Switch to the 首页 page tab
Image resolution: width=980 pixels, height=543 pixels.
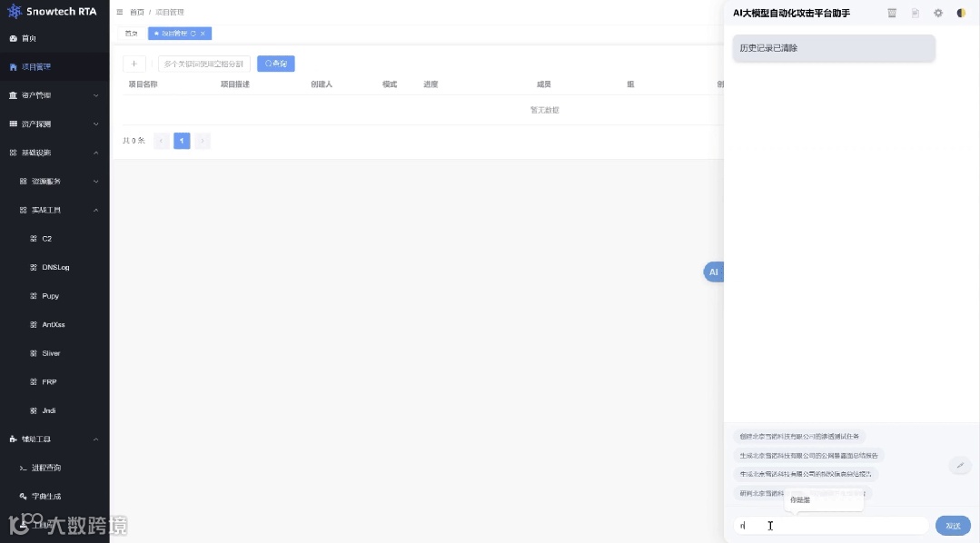pos(132,34)
